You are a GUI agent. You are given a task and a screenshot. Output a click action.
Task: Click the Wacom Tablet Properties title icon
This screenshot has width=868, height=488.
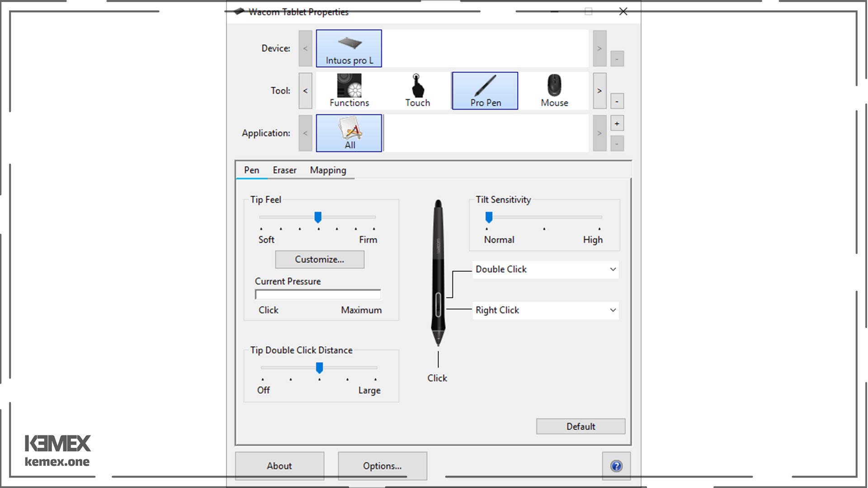tap(239, 11)
